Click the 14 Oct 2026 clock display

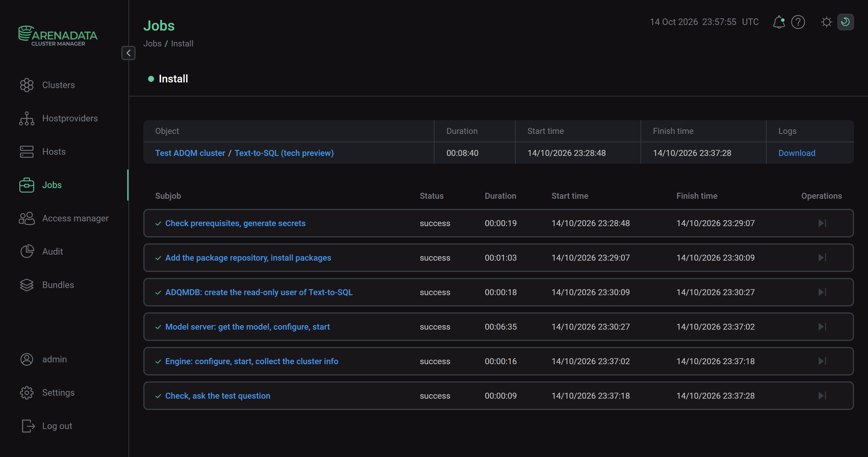pos(704,22)
